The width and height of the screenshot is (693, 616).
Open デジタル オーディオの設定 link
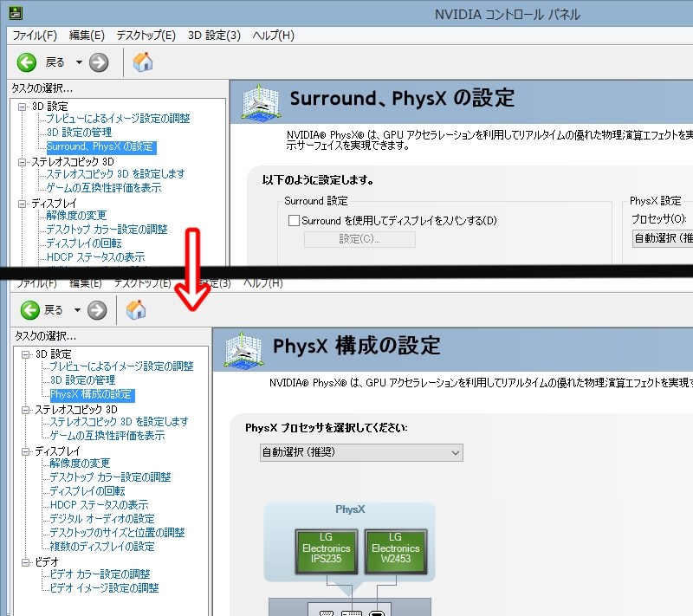102,519
